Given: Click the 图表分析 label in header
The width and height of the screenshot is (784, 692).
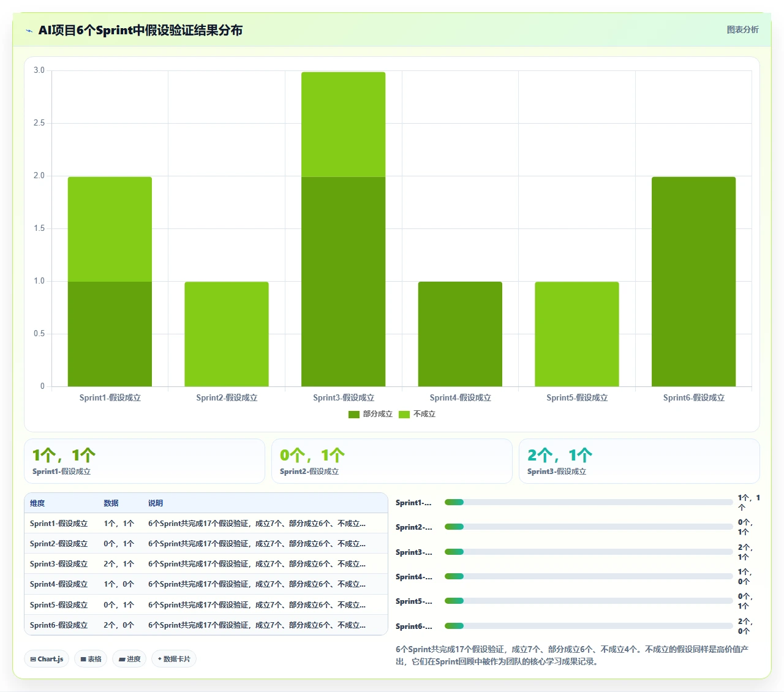Looking at the screenshot, I should click(742, 29).
